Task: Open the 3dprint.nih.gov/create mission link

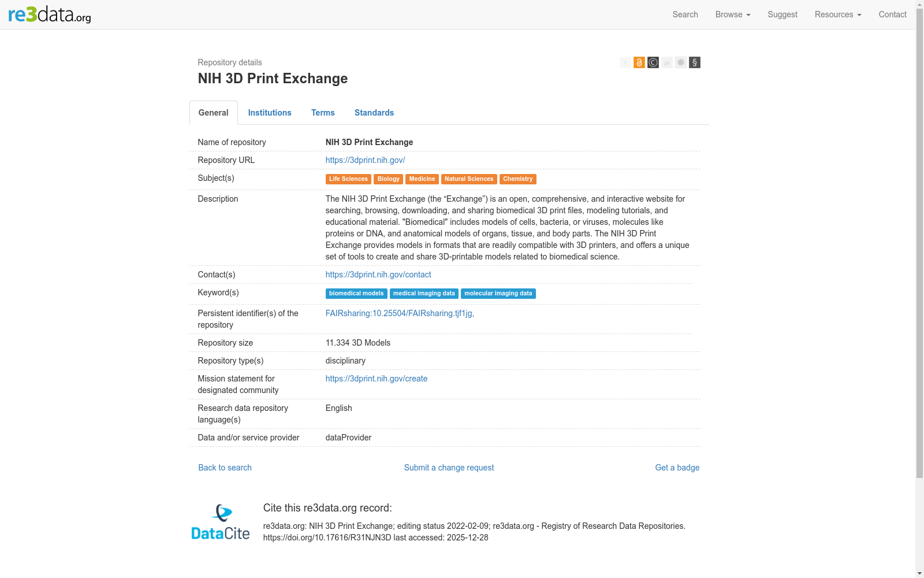Action: (377, 379)
